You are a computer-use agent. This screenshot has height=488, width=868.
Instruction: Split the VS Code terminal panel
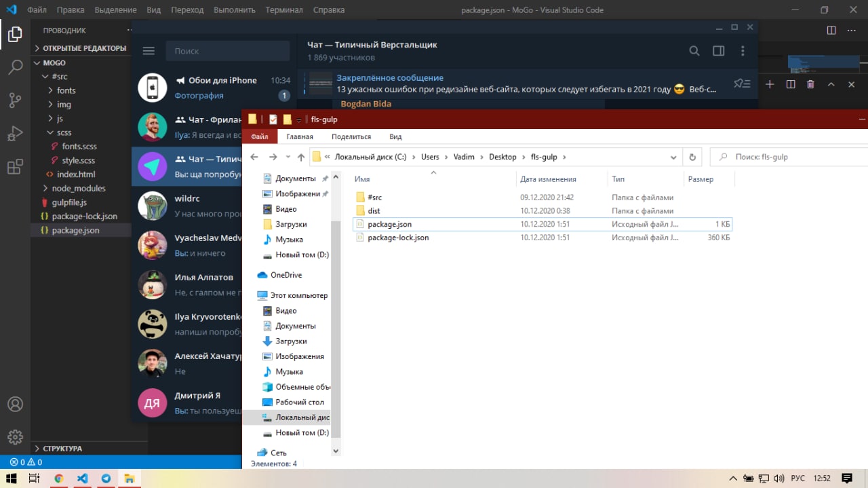click(791, 84)
